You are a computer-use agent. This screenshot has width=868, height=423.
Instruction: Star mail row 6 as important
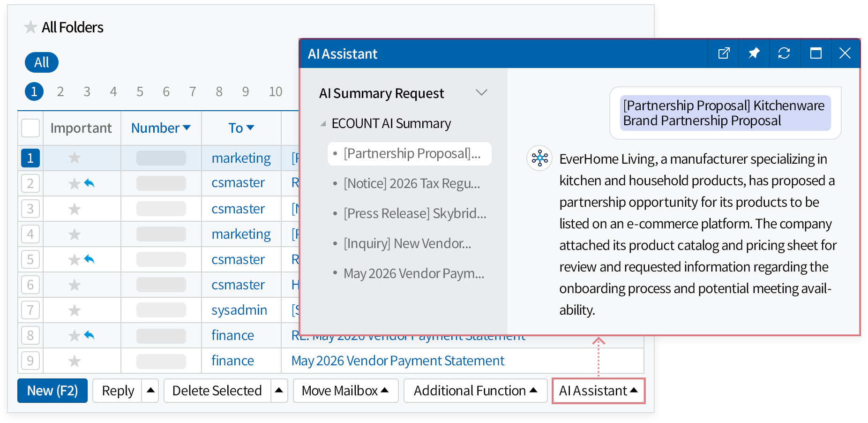[75, 285]
